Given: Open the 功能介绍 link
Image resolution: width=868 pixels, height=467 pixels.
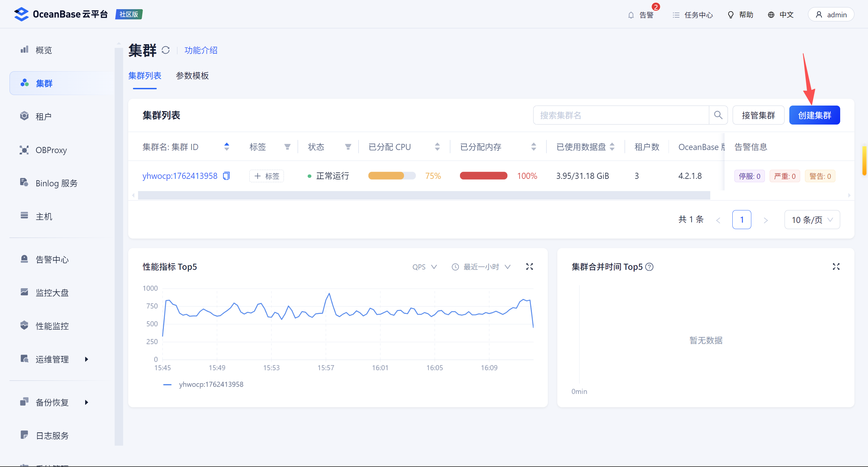Looking at the screenshot, I should tap(201, 50).
